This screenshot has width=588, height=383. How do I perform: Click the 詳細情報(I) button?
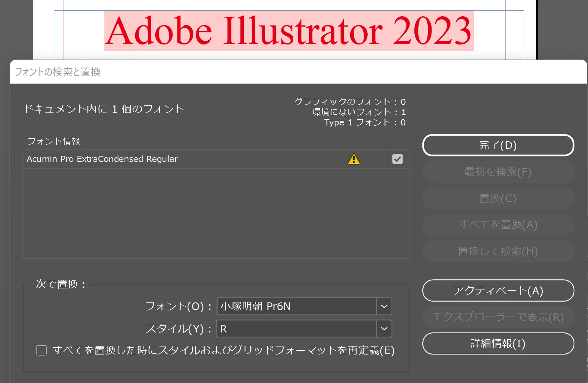pos(498,343)
